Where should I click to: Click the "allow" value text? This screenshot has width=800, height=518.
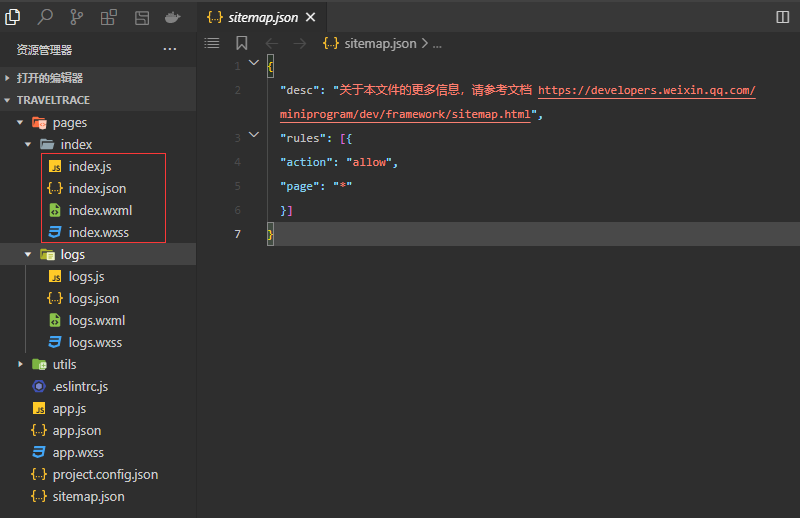coord(369,162)
